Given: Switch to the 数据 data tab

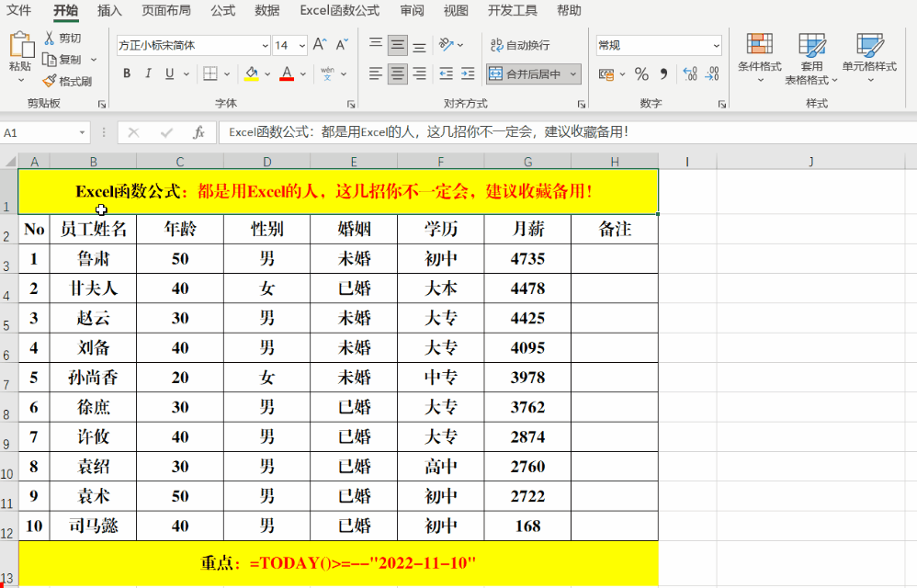Looking at the screenshot, I should click(267, 10).
